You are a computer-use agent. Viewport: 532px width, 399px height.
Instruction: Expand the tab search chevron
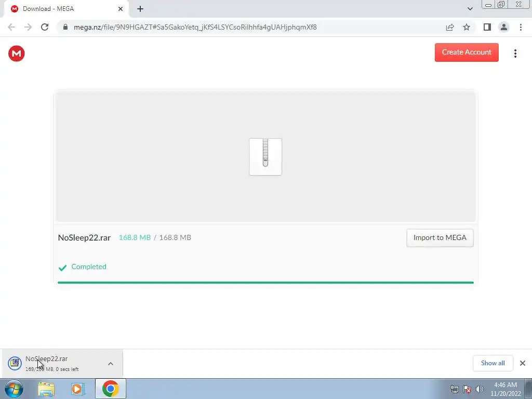click(470, 9)
